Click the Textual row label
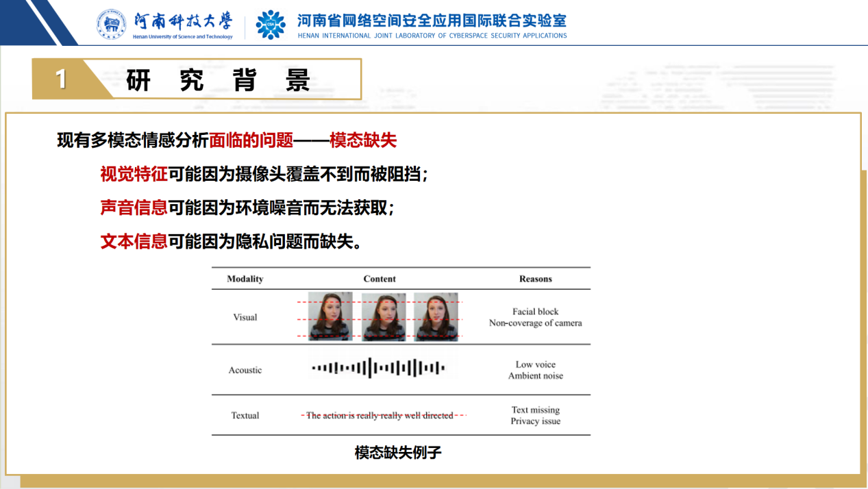Screen dimensions: 868x489 [245, 416]
